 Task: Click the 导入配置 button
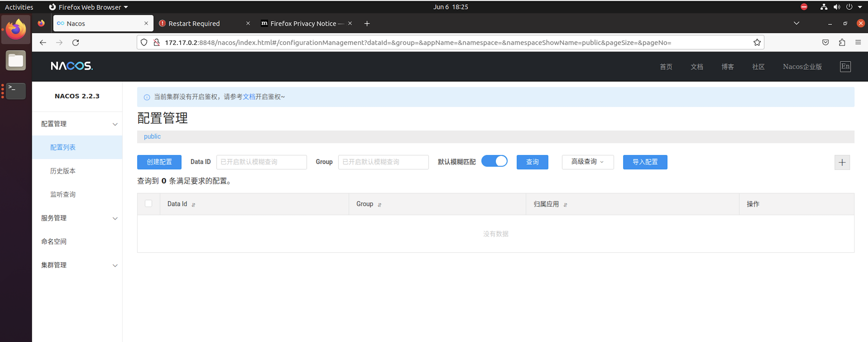645,162
